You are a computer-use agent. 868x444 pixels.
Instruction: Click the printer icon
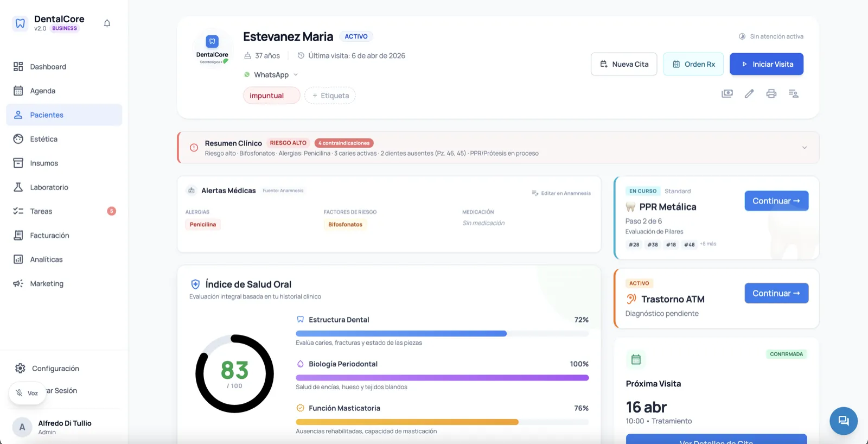[771, 94]
